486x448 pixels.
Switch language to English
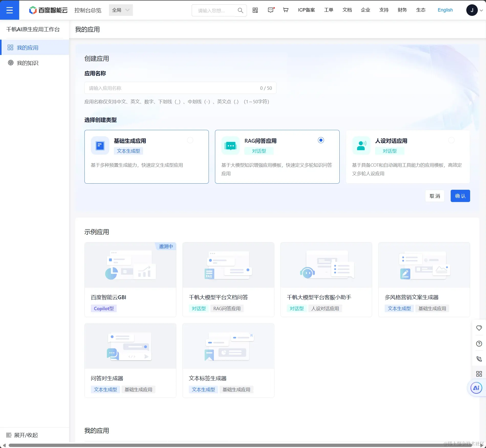pos(445,10)
